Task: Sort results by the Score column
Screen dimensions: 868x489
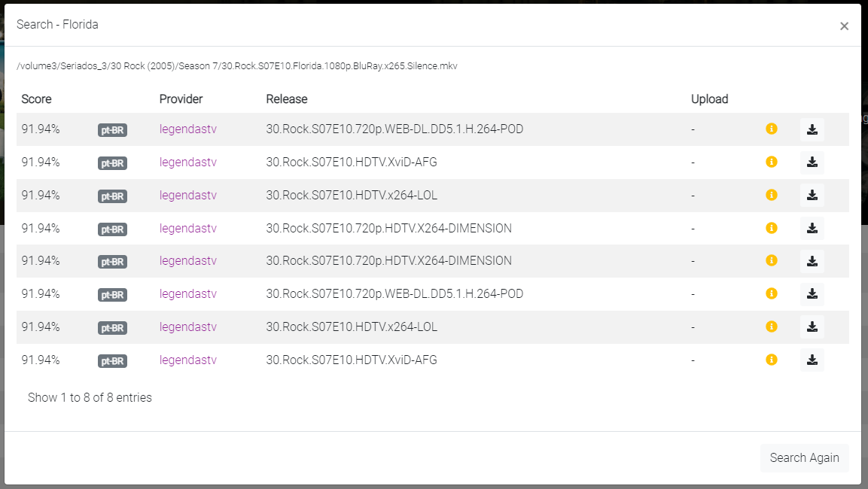Action: (x=36, y=99)
